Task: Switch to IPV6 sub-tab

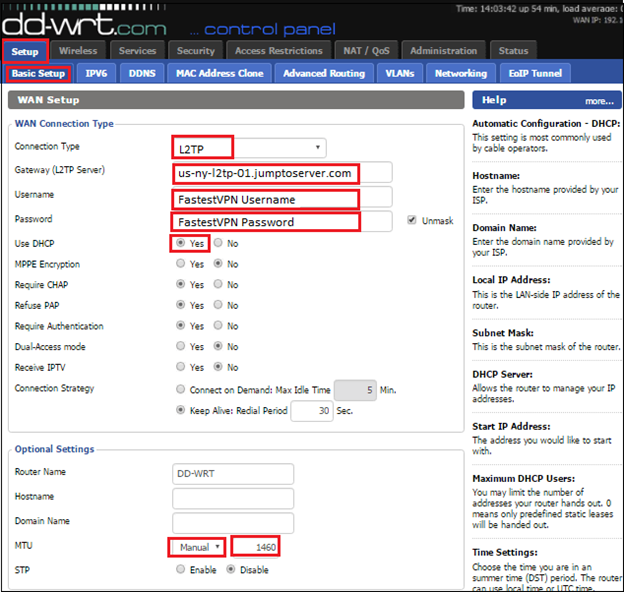Action: pos(96,74)
